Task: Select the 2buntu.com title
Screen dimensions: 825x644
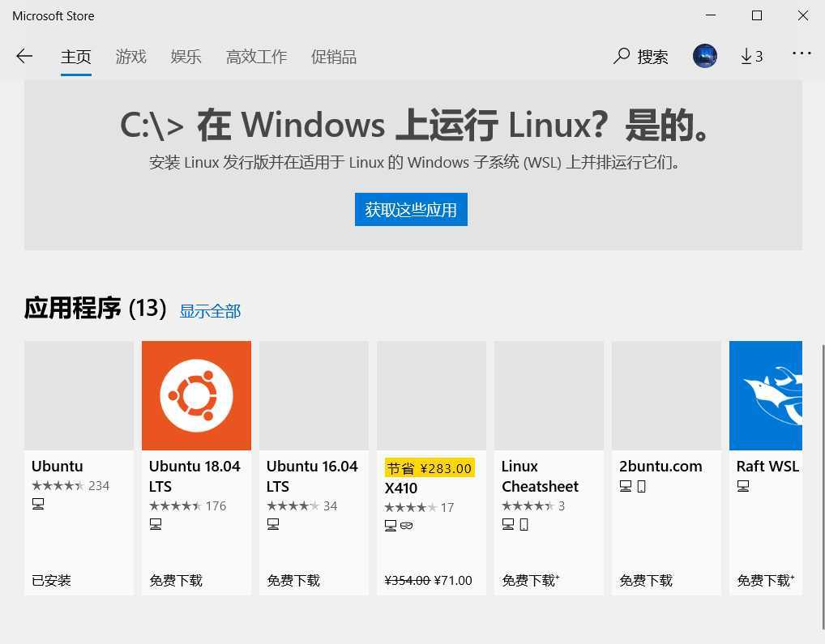Action: [660, 467]
